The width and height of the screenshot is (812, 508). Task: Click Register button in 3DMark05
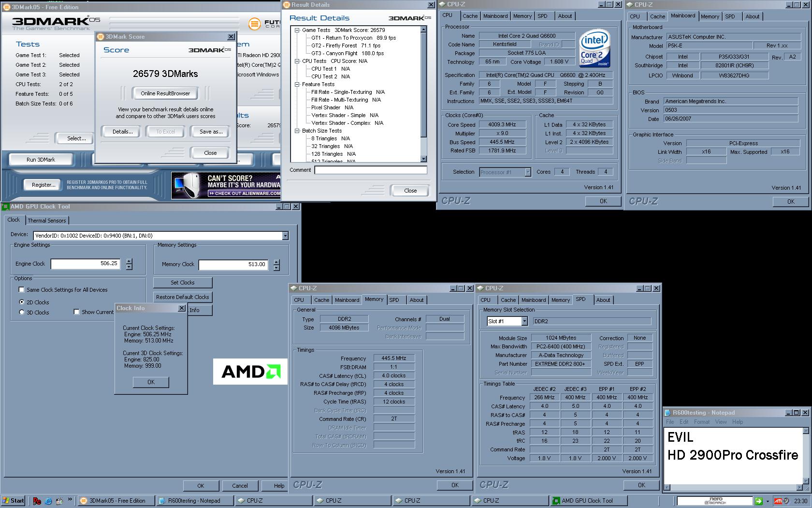pos(43,185)
